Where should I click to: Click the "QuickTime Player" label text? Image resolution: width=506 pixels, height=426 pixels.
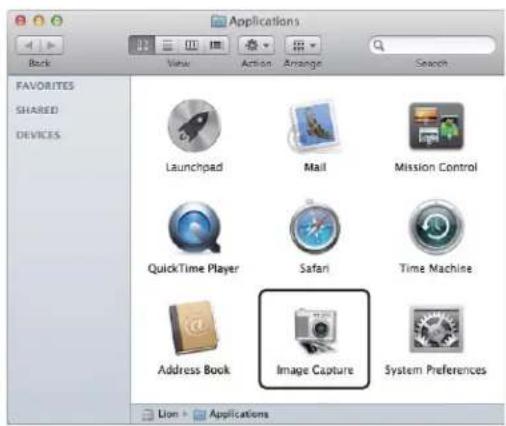coord(193,269)
